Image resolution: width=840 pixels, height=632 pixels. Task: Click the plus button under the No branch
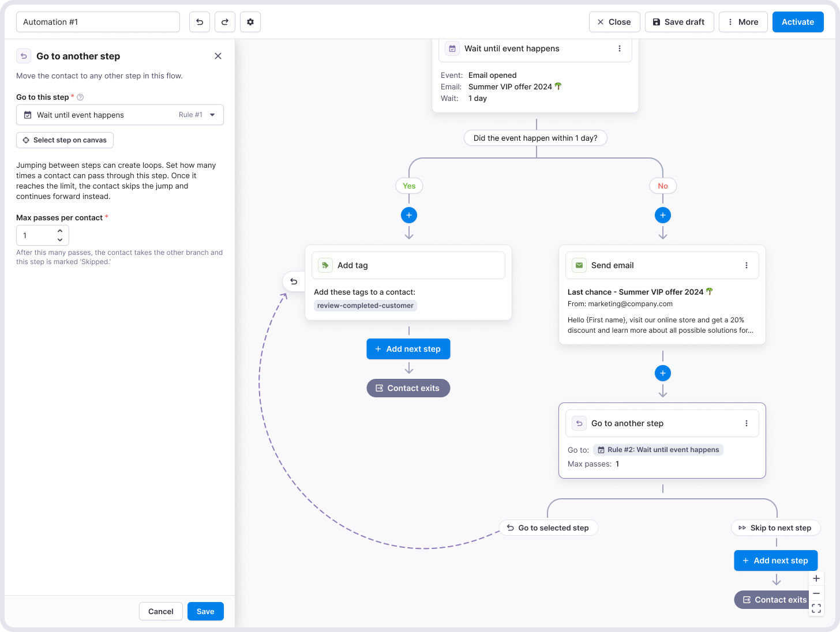(x=663, y=215)
